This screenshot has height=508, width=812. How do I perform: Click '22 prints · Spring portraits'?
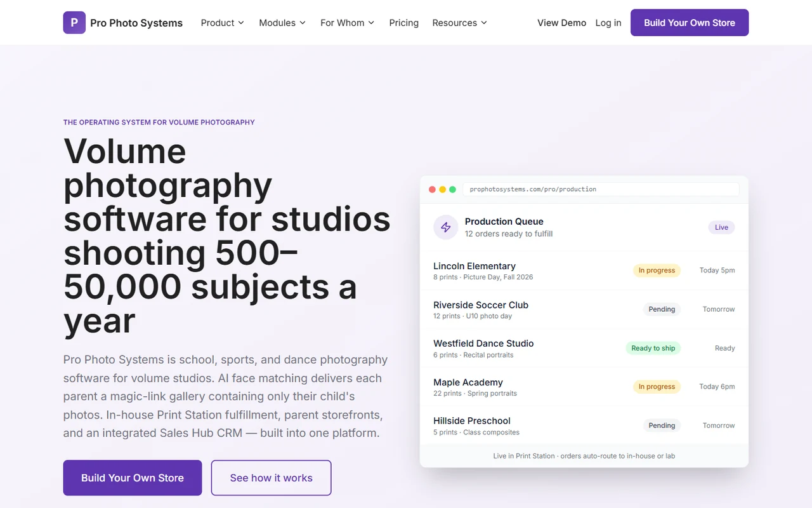475,394
